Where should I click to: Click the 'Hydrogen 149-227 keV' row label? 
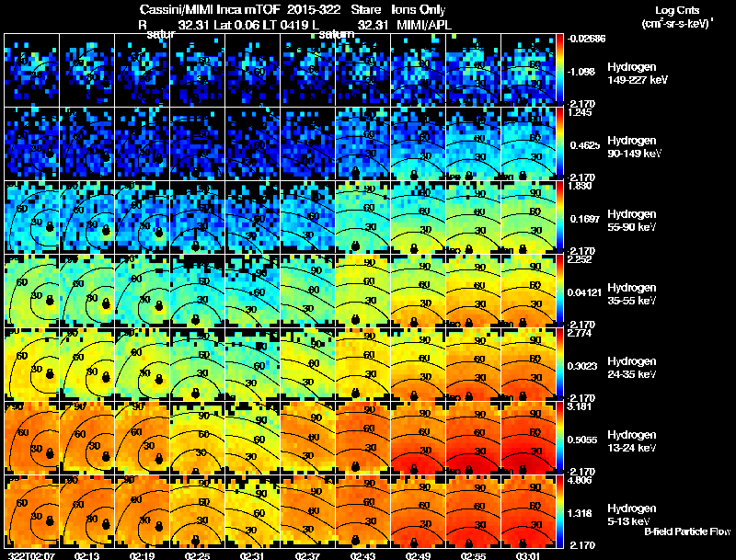click(x=638, y=74)
